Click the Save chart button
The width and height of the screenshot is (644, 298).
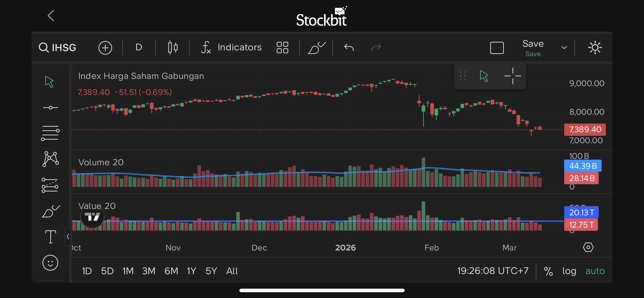[533, 47]
